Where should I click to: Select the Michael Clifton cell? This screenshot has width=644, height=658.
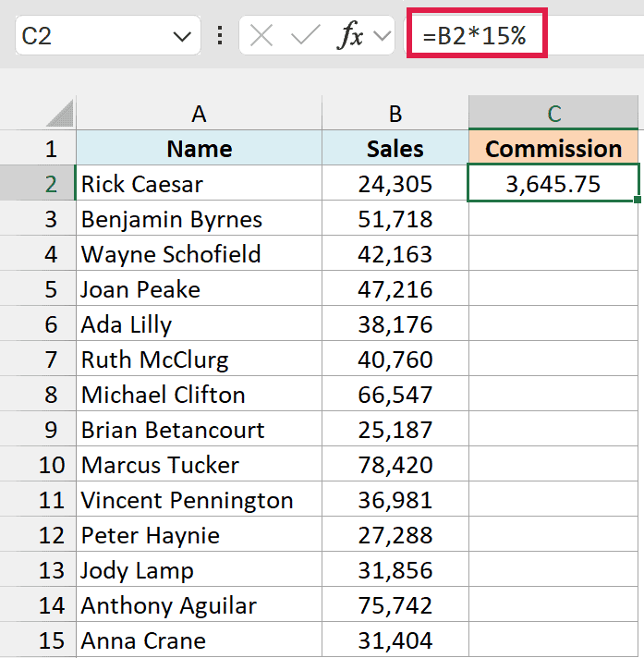(x=199, y=394)
